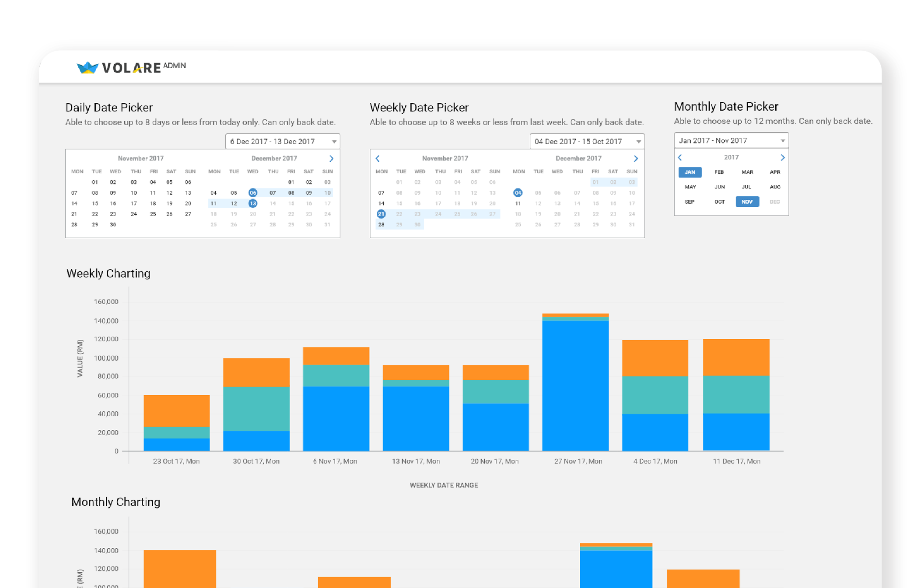The height and width of the screenshot is (588, 921).
Task: Click the 6 Nov 17 weekly bar blue segment
Action: (x=336, y=418)
